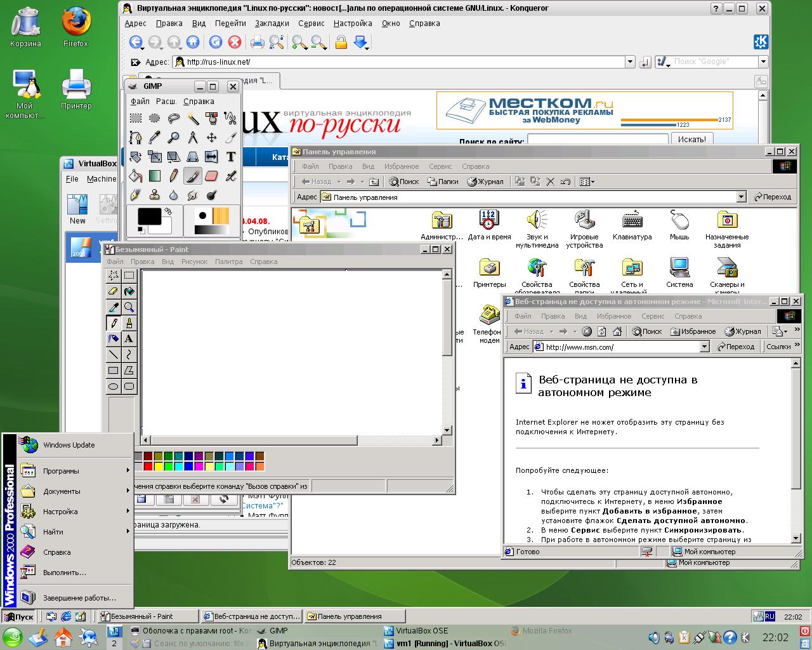Select the Rotate tool in GIMP
Image resolution: width=812 pixels, height=650 pixels.
tap(136, 157)
